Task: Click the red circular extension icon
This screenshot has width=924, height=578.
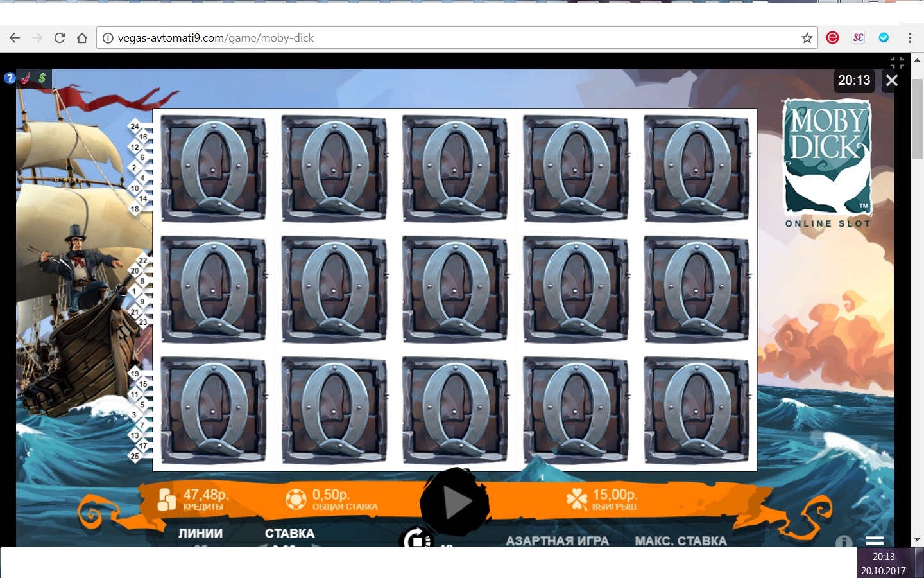Action: [x=833, y=38]
